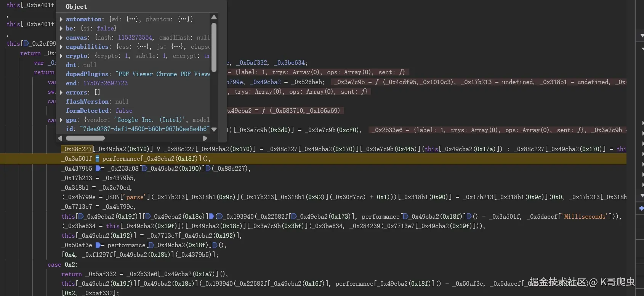Click the popup scroll-down arrow

[x=214, y=129]
